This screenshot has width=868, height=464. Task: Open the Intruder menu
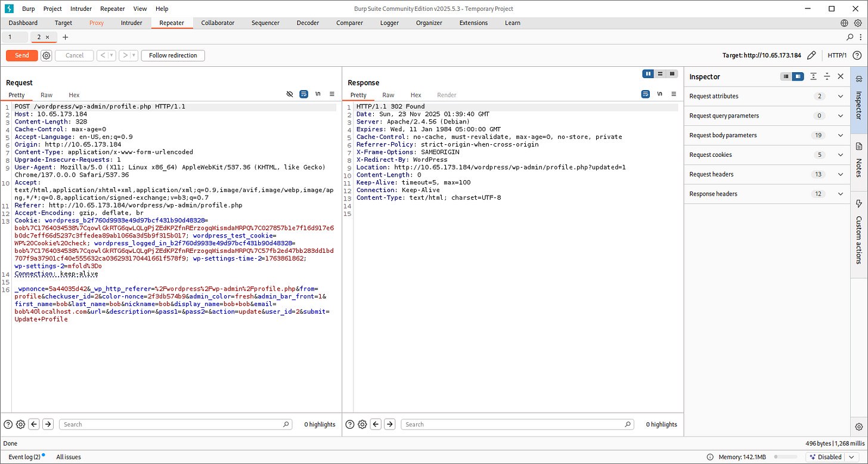pyautogui.click(x=80, y=9)
